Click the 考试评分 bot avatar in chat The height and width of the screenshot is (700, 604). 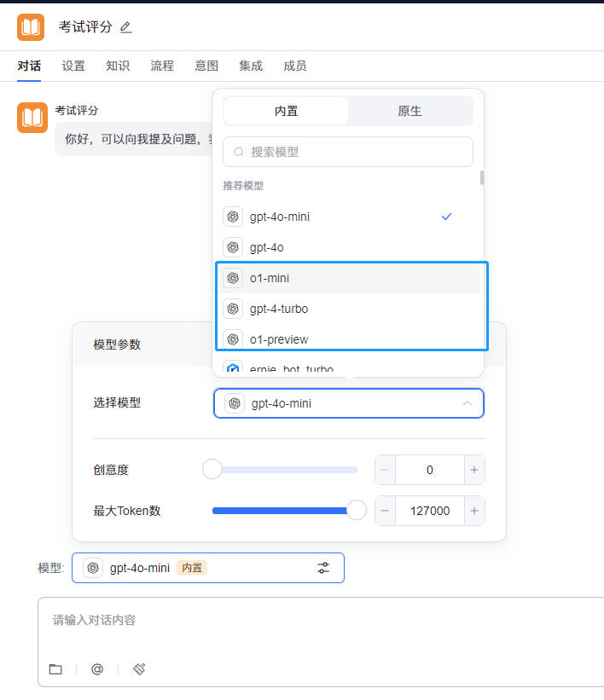(x=32, y=118)
